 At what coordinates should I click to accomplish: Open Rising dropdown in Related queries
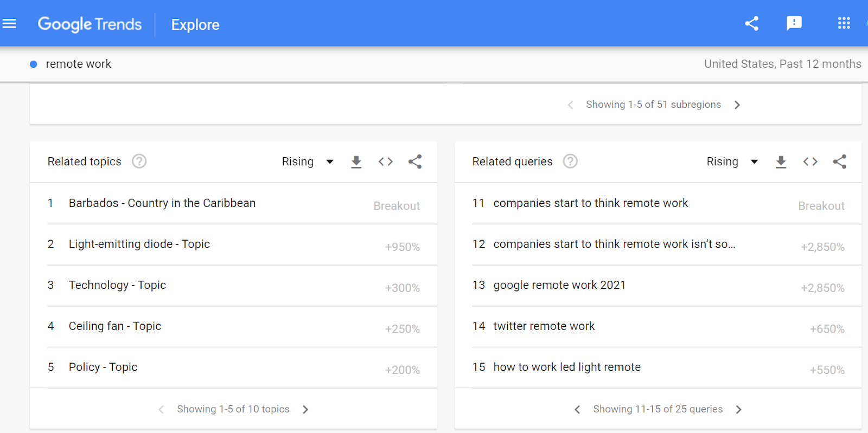pyautogui.click(x=732, y=161)
